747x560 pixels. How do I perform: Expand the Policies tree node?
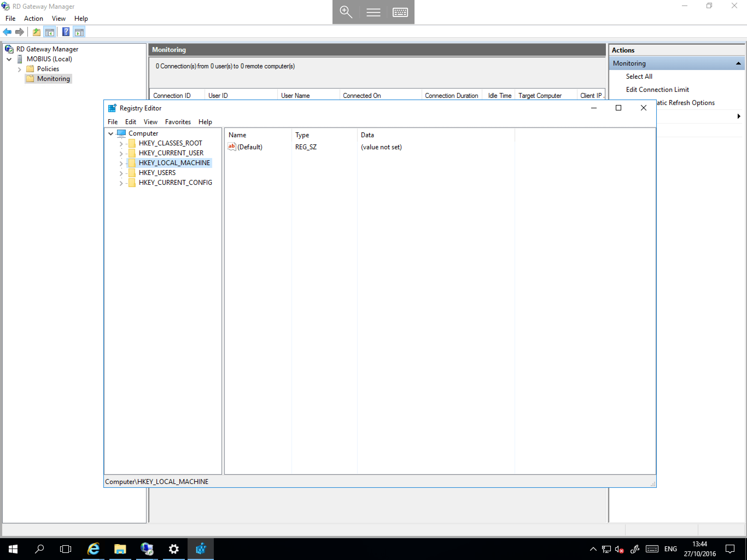[20, 69]
